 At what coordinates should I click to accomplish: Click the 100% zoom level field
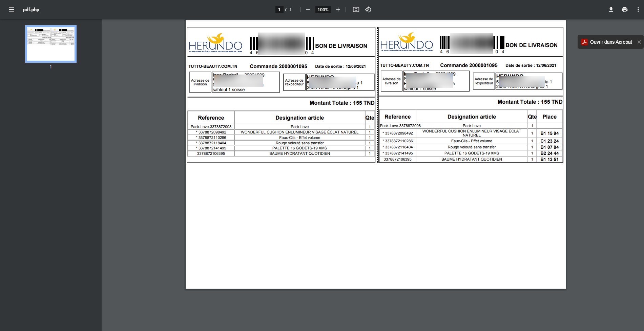[323, 9]
